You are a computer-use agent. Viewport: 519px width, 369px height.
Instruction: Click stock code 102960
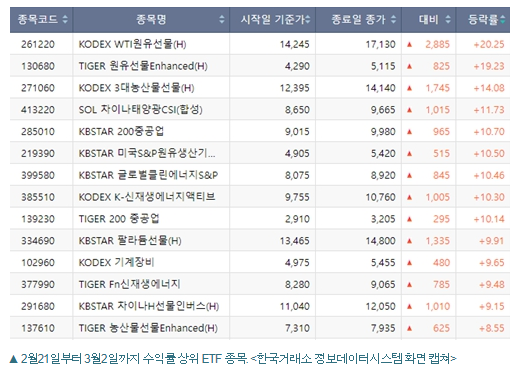[x=38, y=262]
